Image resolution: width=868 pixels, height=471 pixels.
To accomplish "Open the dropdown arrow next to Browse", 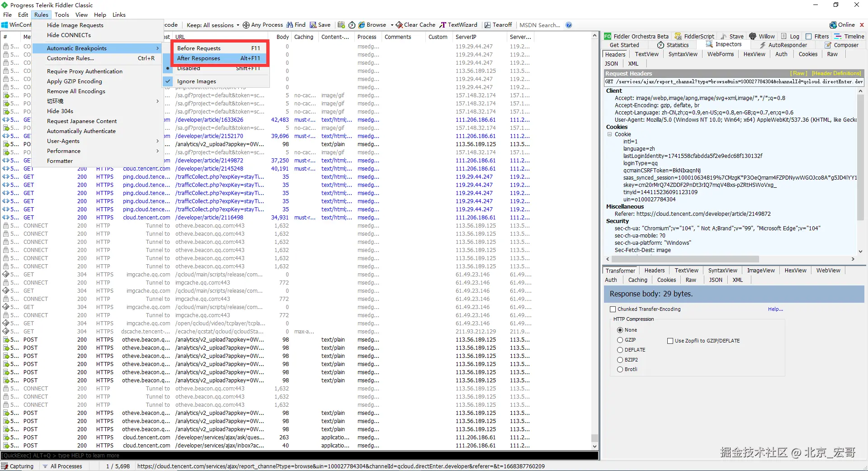I will [392, 25].
